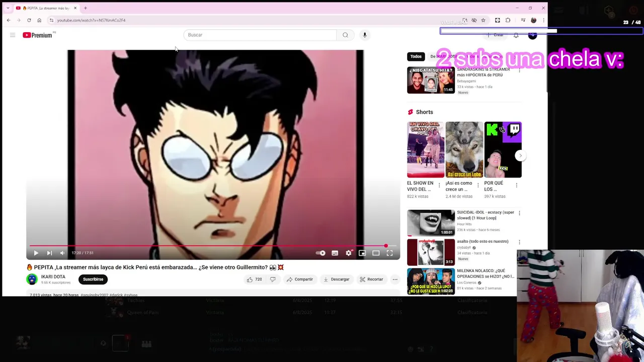
Task: Open options for MILENKA NOLASCO video
Action: (519, 271)
